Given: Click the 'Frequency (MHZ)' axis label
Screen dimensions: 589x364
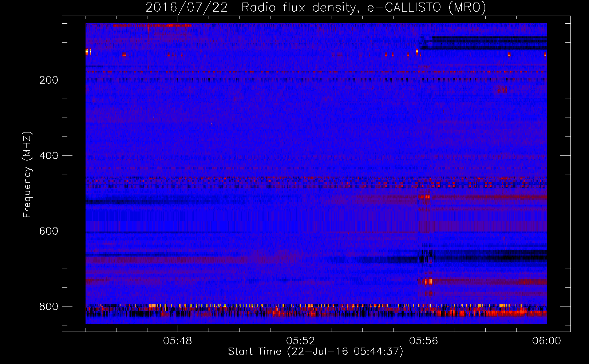Looking at the screenshot, I should (27, 174).
